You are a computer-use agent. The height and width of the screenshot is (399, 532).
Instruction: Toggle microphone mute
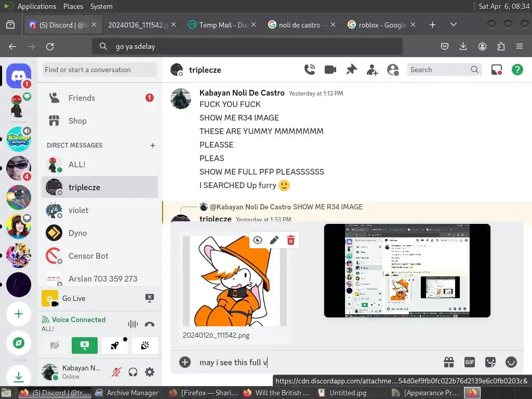116,372
